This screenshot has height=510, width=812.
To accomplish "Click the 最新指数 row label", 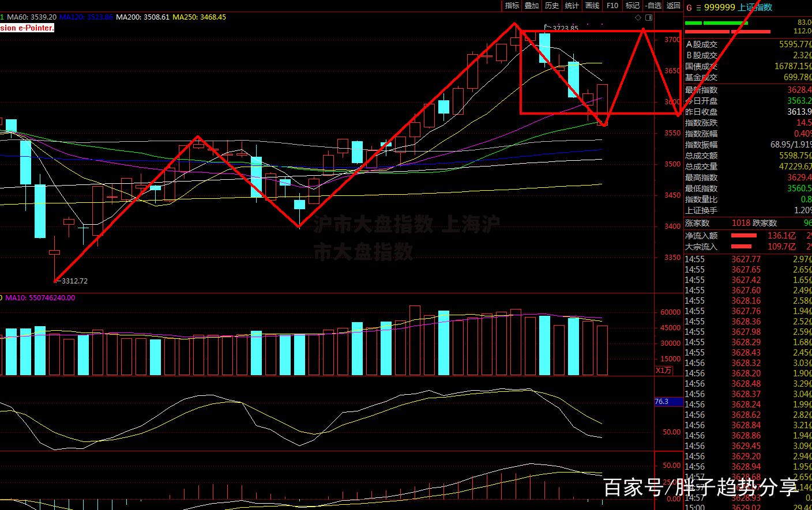I will [701, 90].
